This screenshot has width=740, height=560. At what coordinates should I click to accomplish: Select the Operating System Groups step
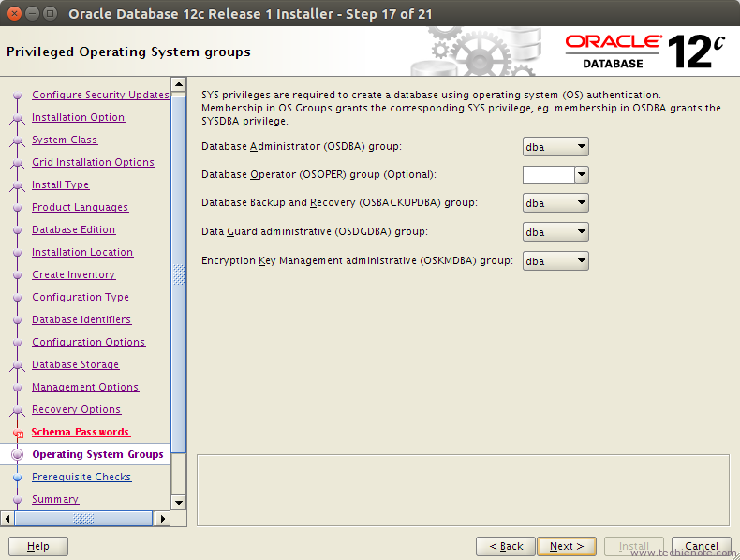click(97, 454)
